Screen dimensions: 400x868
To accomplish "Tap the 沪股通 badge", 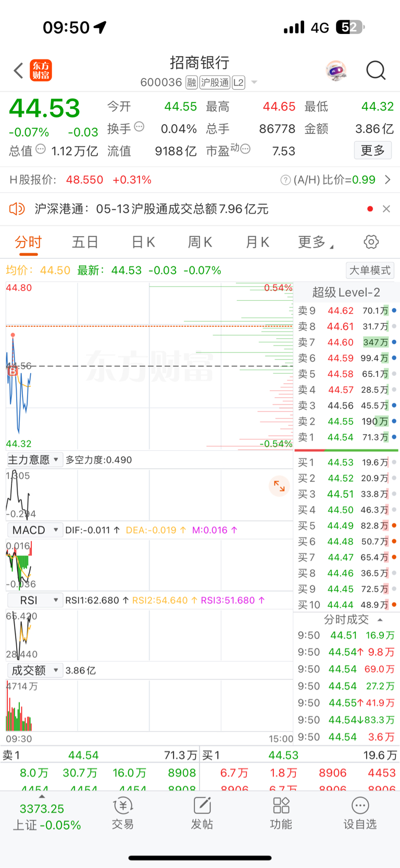I will point(215,82).
